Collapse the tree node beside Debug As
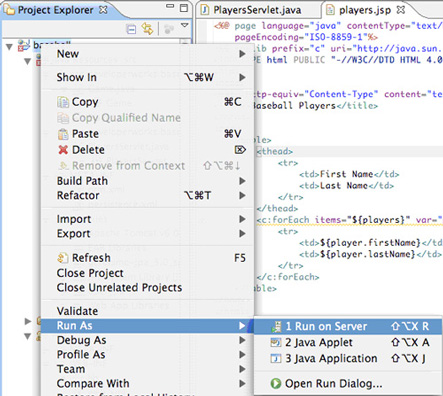The height and width of the screenshot is (396, 443). (x=28, y=336)
